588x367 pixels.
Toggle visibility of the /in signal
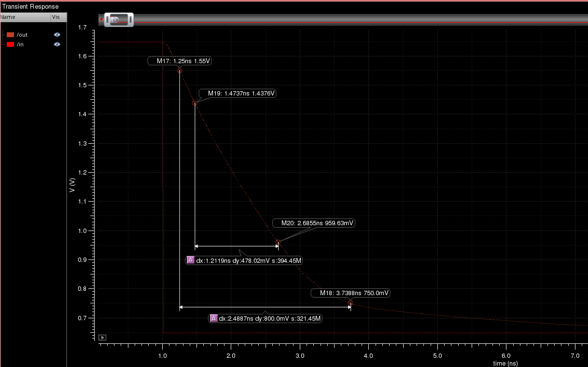57,44
